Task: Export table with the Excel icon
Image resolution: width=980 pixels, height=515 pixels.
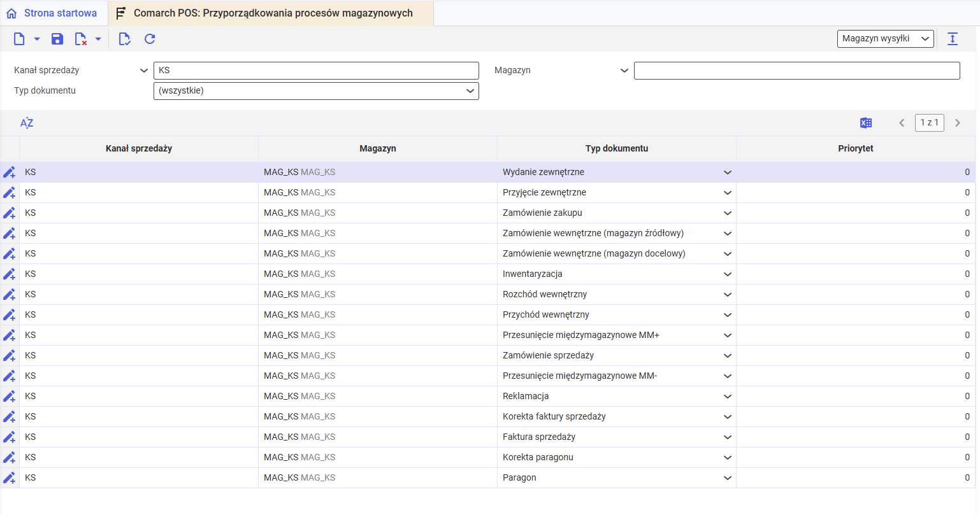Action: (x=866, y=123)
